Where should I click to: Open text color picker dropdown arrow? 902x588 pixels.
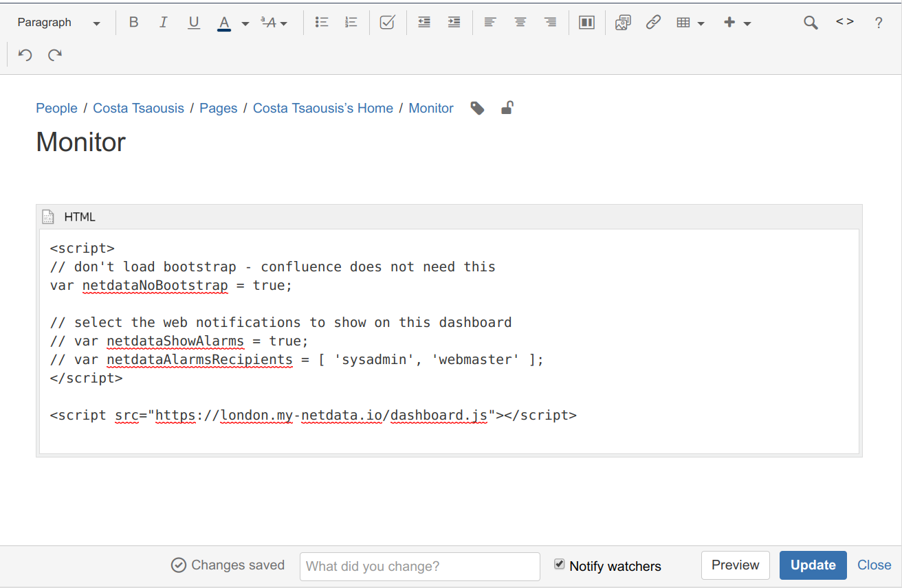pos(245,23)
